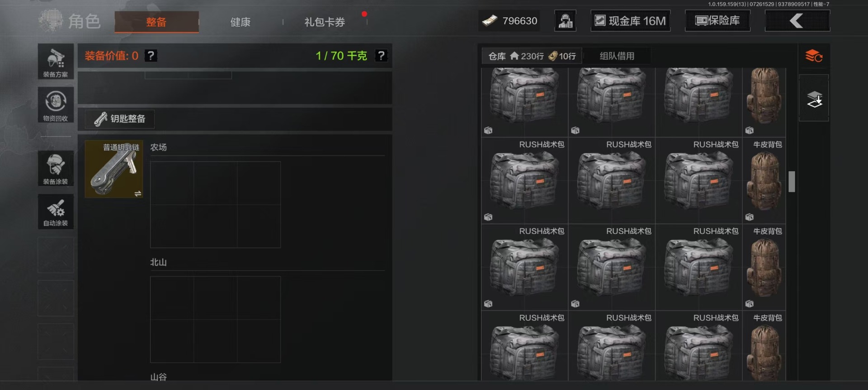Viewport: 868px width, 390px height.
Task: Select the 普通钥匙链 keychain item
Action: click(x=114, y=169)
